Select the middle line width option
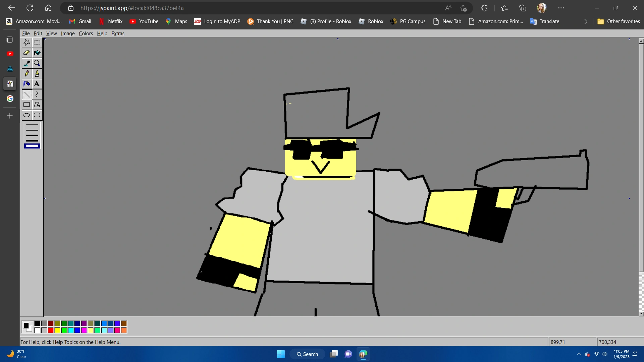This screenshot has height=362, width=644. [32, 135]
